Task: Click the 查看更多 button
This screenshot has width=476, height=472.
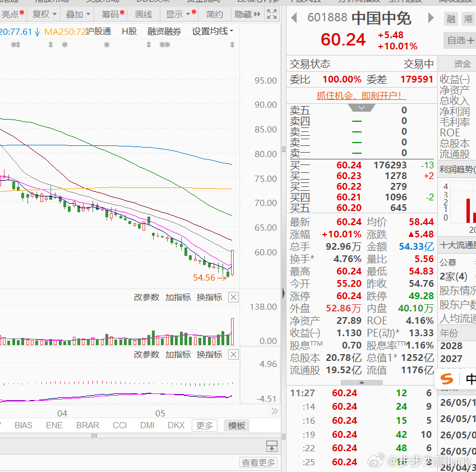Action: (258, 462)
